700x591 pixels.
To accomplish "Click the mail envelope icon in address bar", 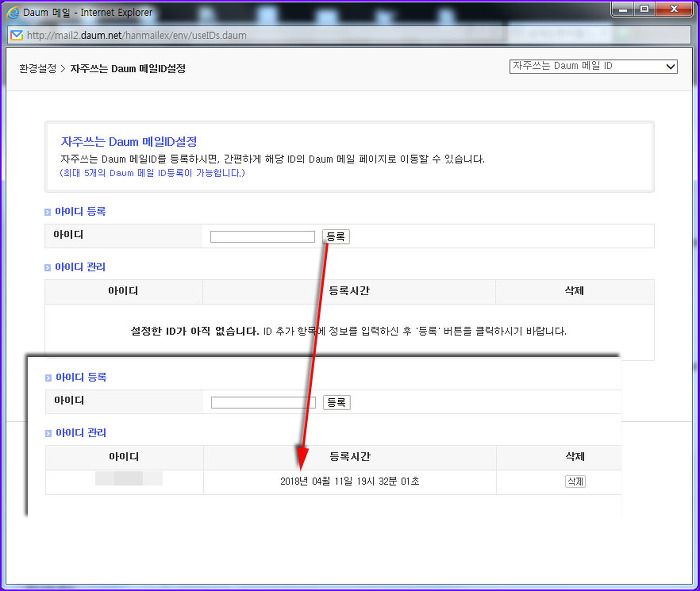I will pos(17,35).
